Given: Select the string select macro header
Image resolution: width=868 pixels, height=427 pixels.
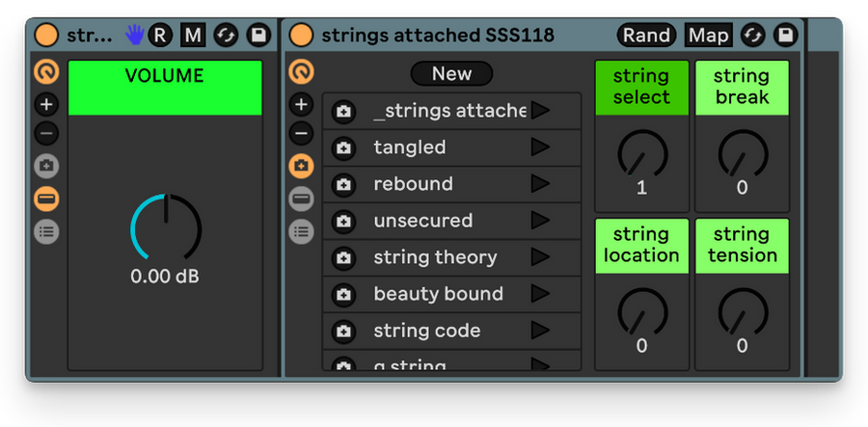Looking at the screenshot, I should [x=641, y=88].
